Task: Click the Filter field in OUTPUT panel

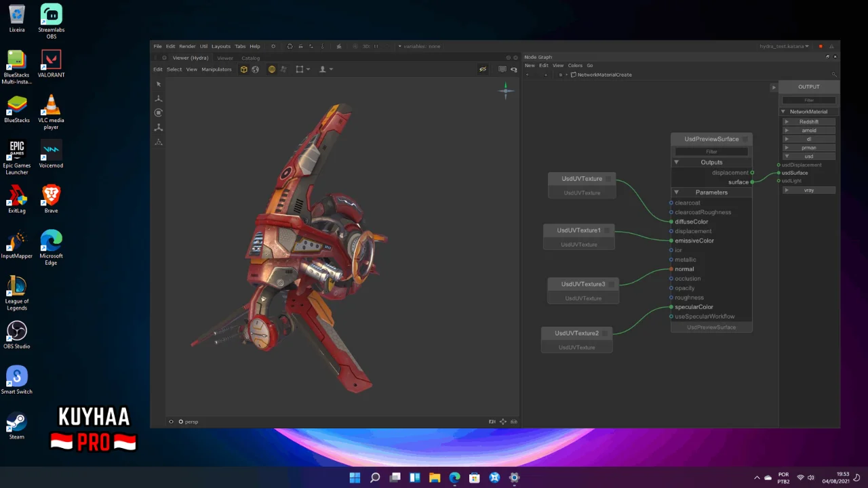Action: (x=809, y=100)
